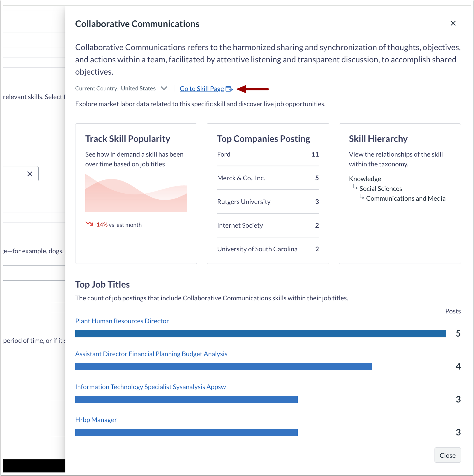474x476 pixels.
Task: Close the Collaborative Communications panel with X
Action: pyautogui.click(x=453, y=23)
